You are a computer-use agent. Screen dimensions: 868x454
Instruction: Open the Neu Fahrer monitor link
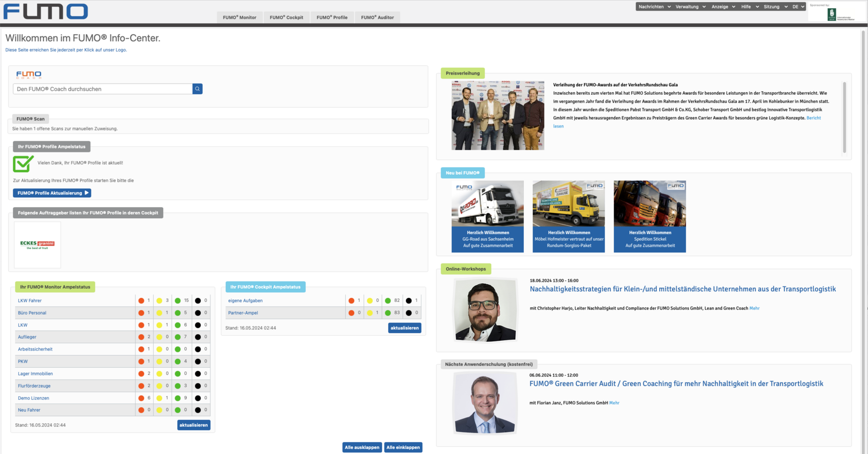[x=29, y=410]
